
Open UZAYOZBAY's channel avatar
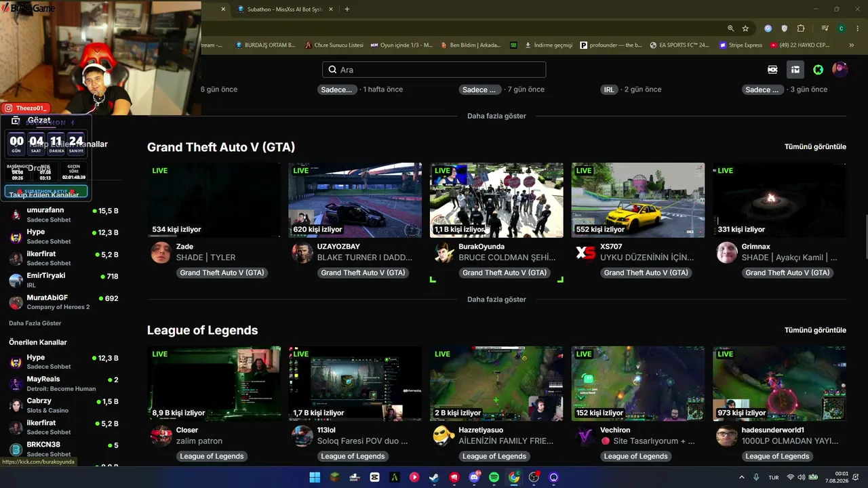coord(302,253)
